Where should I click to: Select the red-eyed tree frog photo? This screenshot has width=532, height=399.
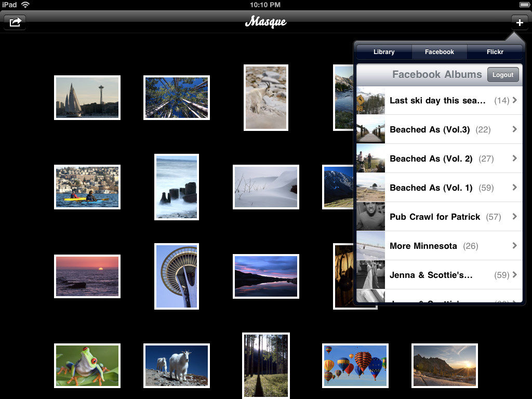pyautogui.click(x=87, y=366)
